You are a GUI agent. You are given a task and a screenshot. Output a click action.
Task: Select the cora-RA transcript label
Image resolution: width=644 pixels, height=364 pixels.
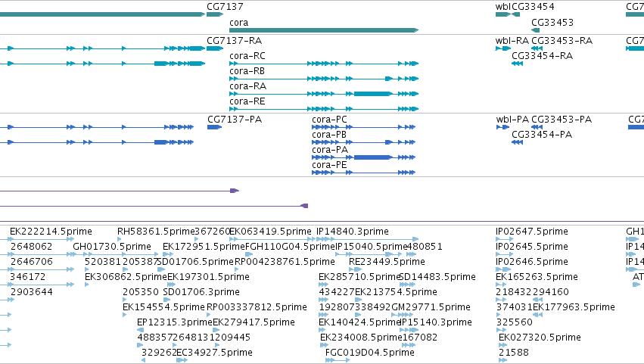tap(247, 86)
